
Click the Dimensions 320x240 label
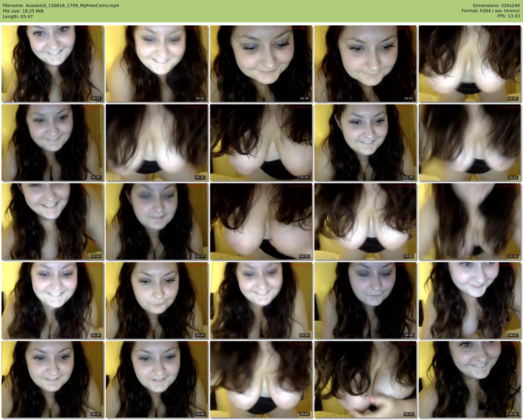[496, 6]
